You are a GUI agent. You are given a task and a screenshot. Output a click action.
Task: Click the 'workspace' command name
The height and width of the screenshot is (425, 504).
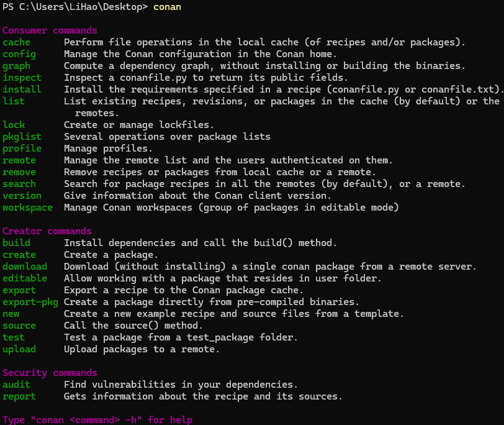click(27, 208)
